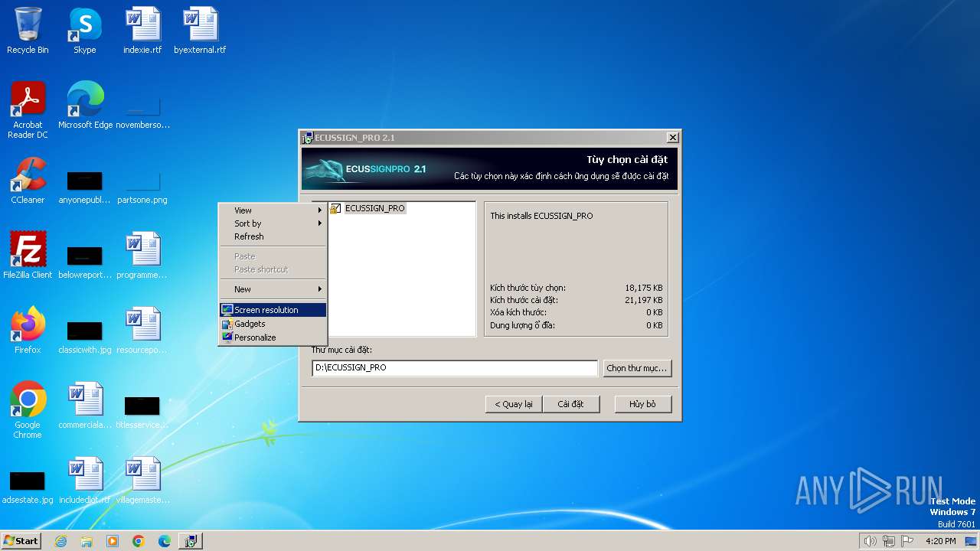Screen dimensions: 980x551
Task: Select the CCleaner desktop shortcut
Action: point(28,181)
